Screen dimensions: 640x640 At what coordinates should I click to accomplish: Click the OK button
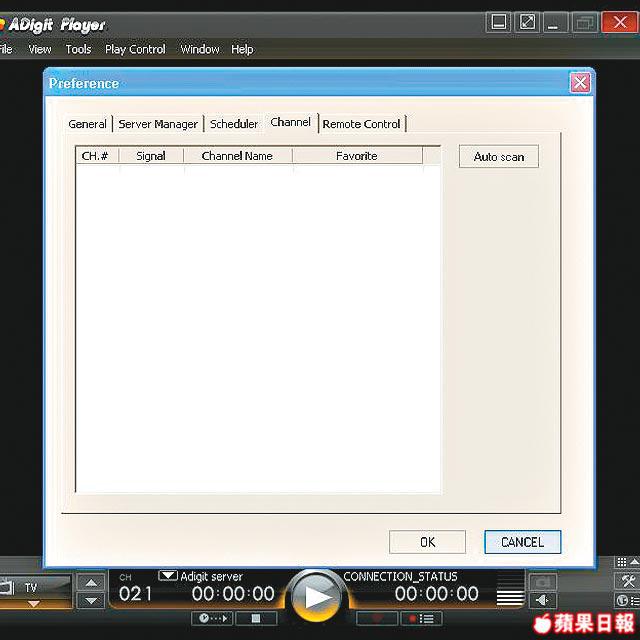point(427,542)
